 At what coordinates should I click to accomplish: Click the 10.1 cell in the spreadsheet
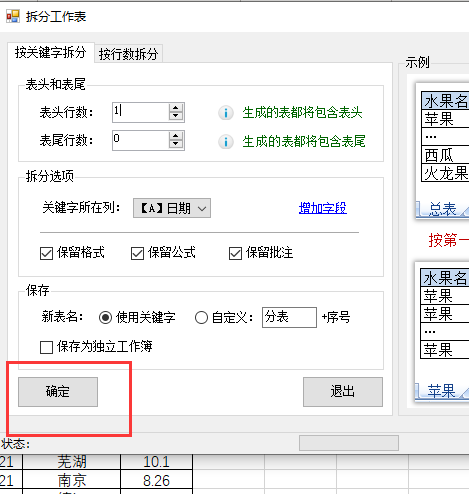click(156, 462)
